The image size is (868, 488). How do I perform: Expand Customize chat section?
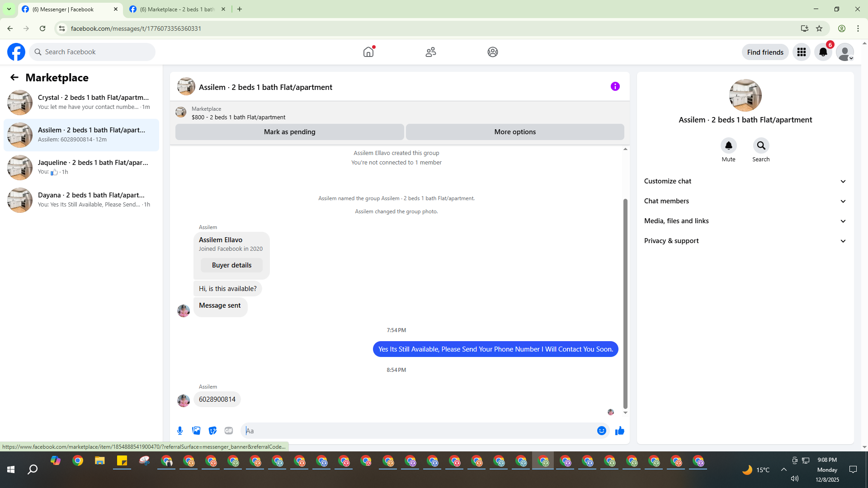pos(745,181)
